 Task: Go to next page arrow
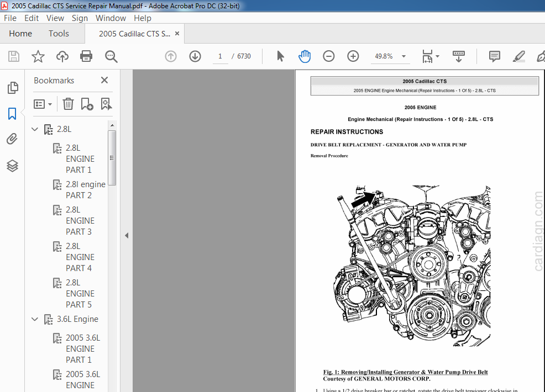click(195, 56)
